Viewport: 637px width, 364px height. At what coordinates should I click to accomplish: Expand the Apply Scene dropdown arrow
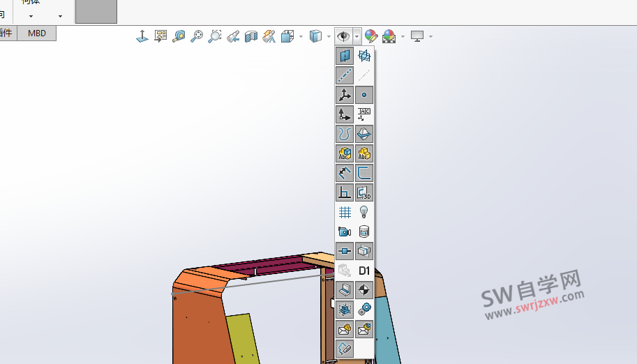click(x=403, y=36)
